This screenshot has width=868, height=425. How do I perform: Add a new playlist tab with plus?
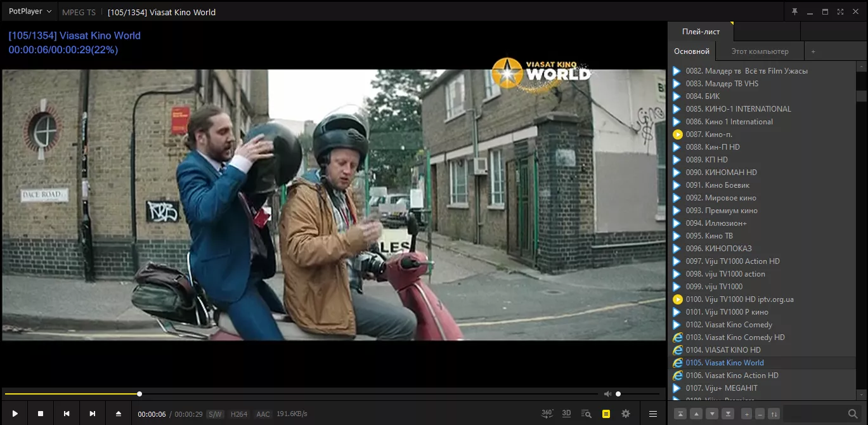(813, 51)
